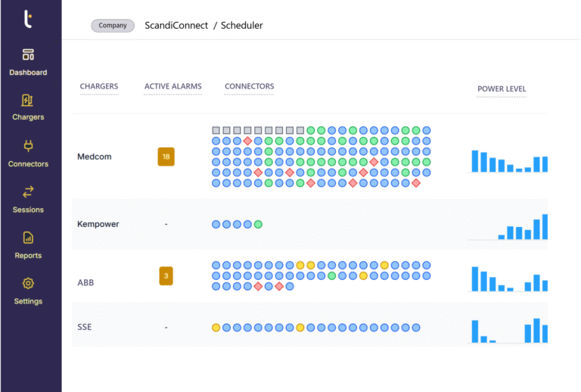This screenshot has width=581, height=392.
Task: Click the Company tag badge
Action: coord(113,26)
